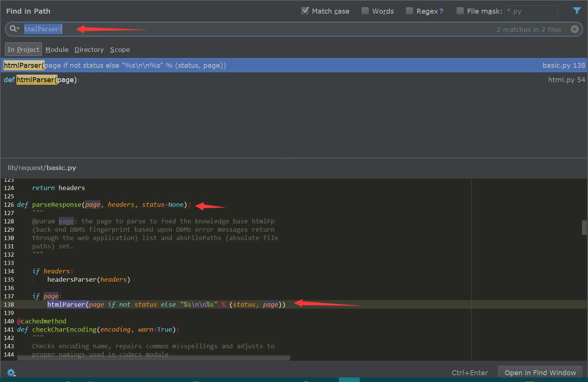
Task: Click line number 128 in the gutter
Action: pos(9,221)
